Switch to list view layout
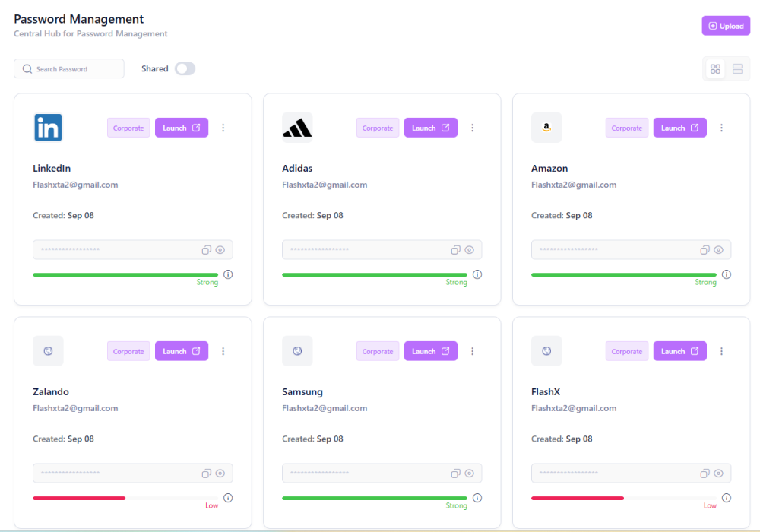Viewport: 760px width, 532px height. pyautogui.click(x=737, y=69)
